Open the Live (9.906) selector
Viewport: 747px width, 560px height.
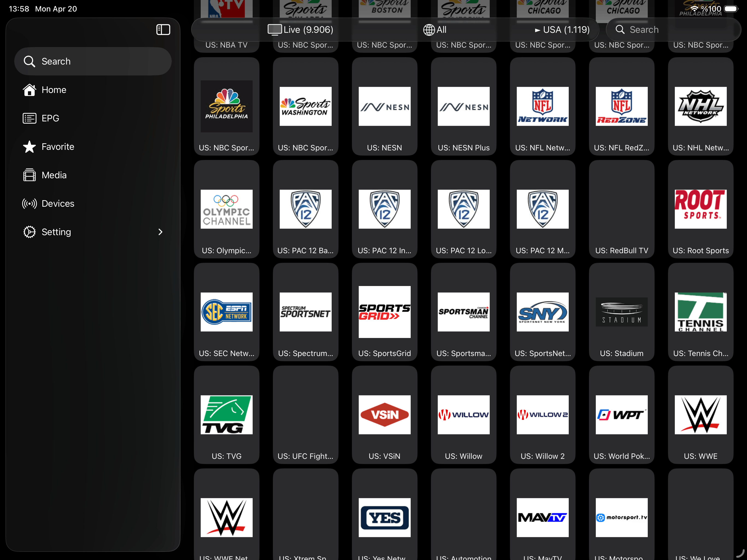[300, 30]
